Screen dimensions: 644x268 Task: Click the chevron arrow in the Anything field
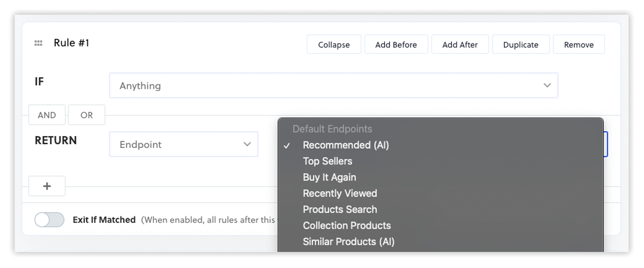click(547, 85)
